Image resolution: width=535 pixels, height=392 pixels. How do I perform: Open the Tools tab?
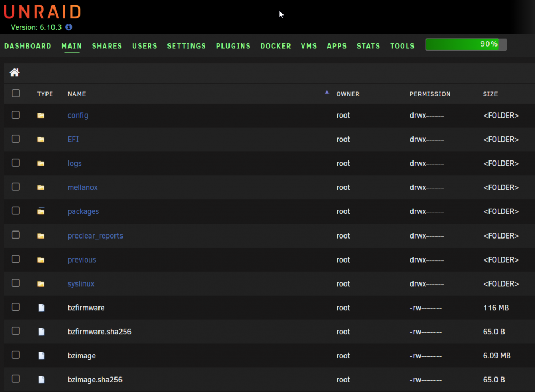point(402,46)
